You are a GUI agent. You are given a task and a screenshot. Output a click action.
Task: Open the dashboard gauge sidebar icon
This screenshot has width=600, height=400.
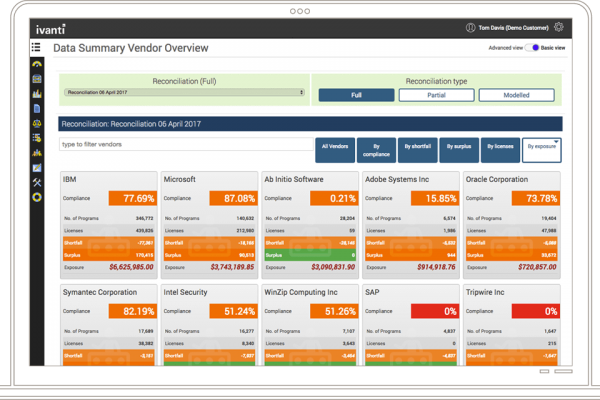pos(37,64)
